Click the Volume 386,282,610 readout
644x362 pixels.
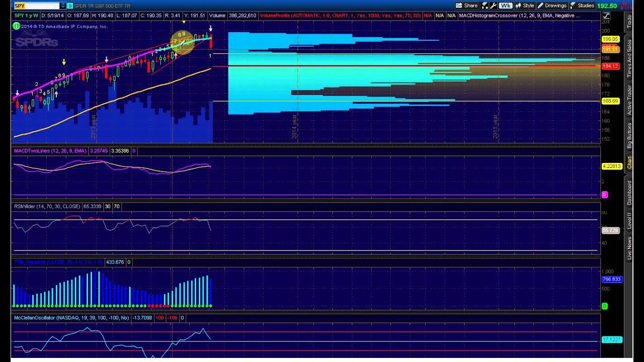(x=232, y=16)
